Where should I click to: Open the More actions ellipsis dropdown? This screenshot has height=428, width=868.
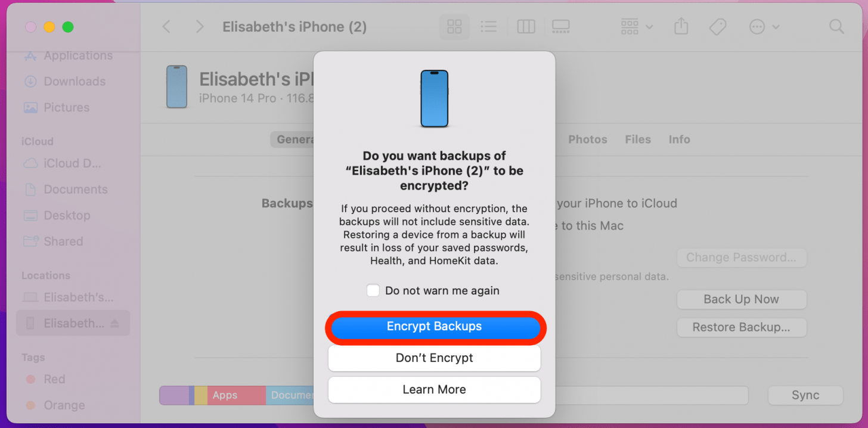click(x=764, y=27)
